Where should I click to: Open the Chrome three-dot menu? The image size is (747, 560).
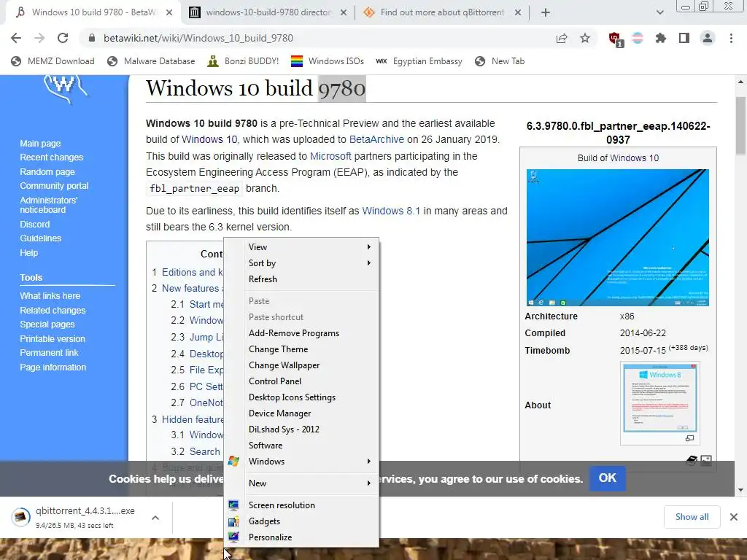731,38
